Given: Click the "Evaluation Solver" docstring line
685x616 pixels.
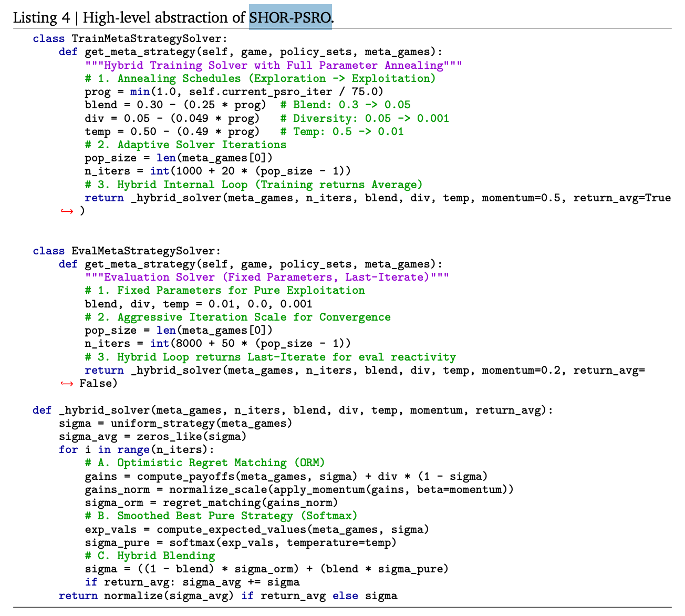Looking at the screenshot, I should coord(267,277).
